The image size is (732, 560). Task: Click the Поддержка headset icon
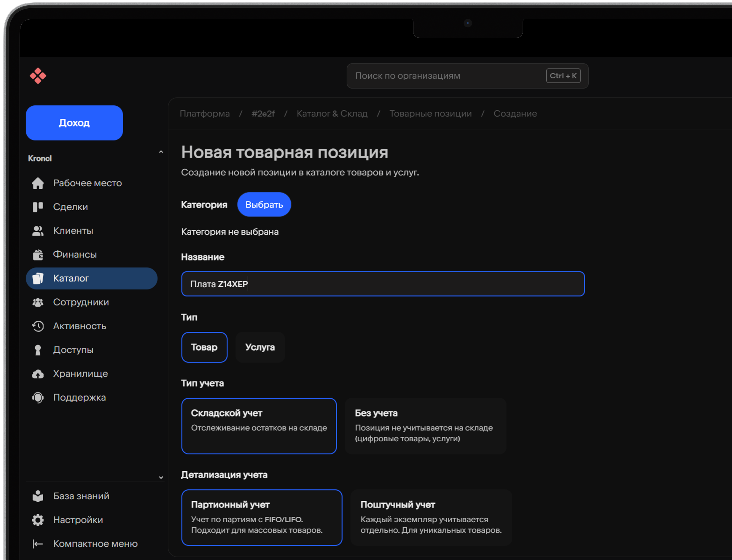coord(38,397)
